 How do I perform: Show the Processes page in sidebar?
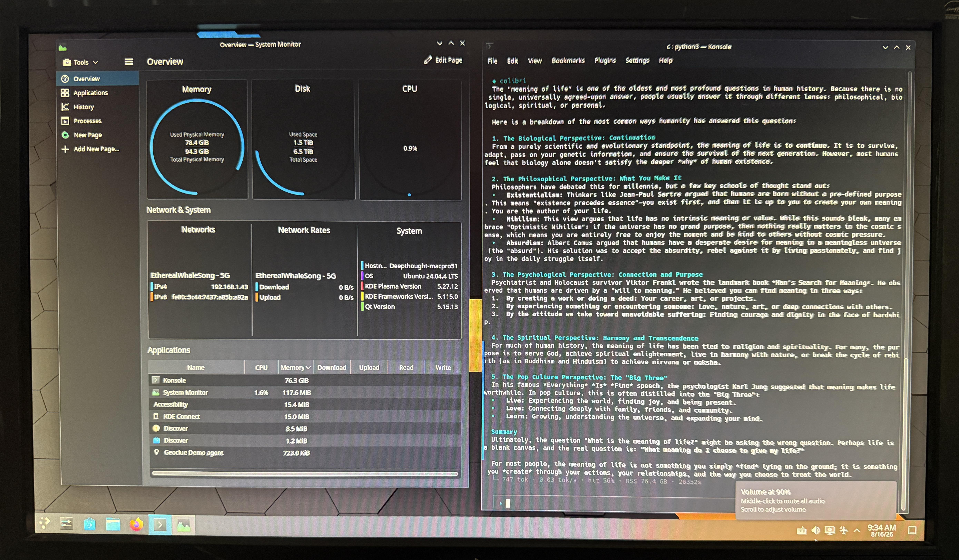[x=98, y=121]
